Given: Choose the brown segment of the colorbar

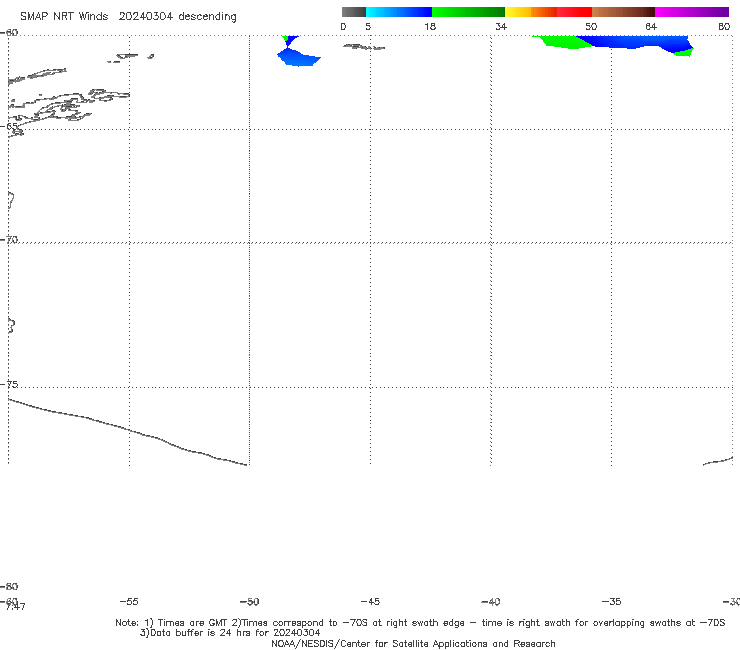Looking at the screenshot, I should 623,12.
